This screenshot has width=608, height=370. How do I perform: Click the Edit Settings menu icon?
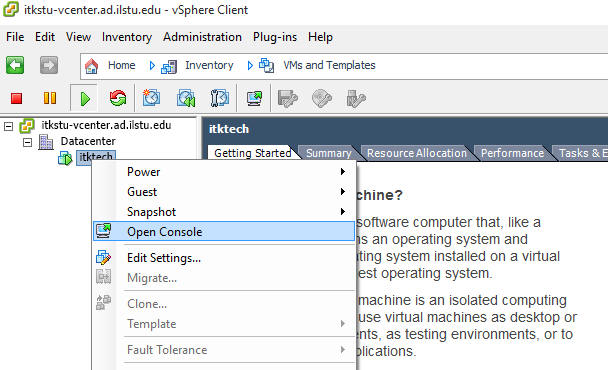point(103,257)
